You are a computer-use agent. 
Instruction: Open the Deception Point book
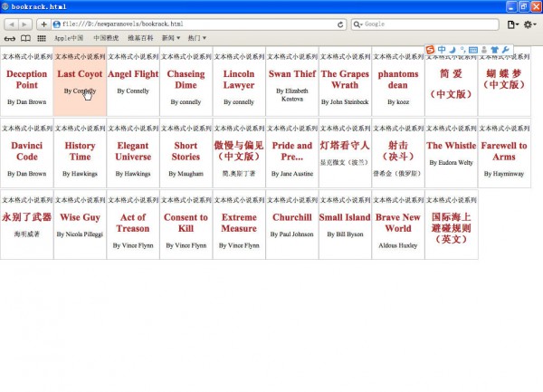26,80
